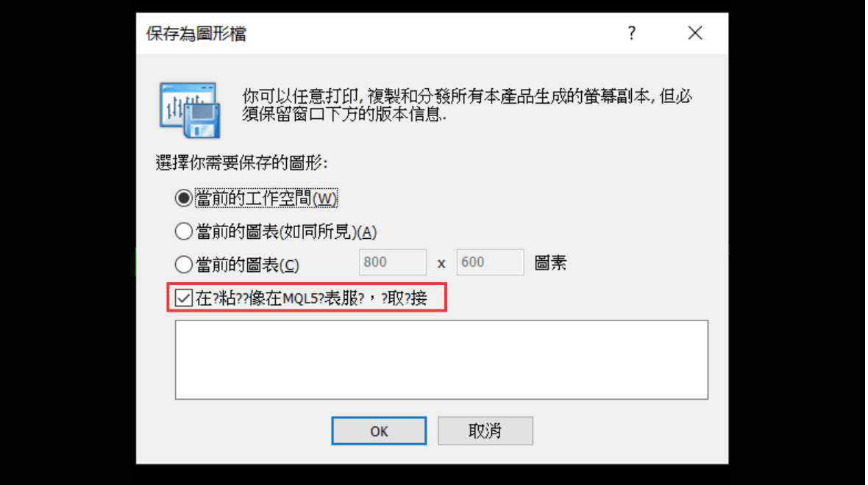Image resolution: width=868 pixels, height=485 pixels.
Task: Click the red highlight border around checkbox
Action: (x=307, y=284)
